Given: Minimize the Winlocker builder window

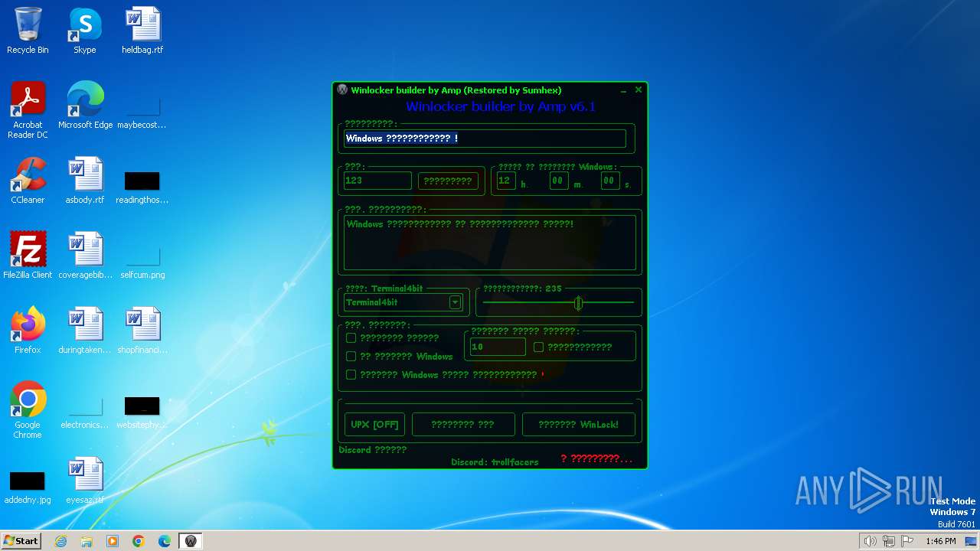Looking at the screenshot, I should pos(624,90).
